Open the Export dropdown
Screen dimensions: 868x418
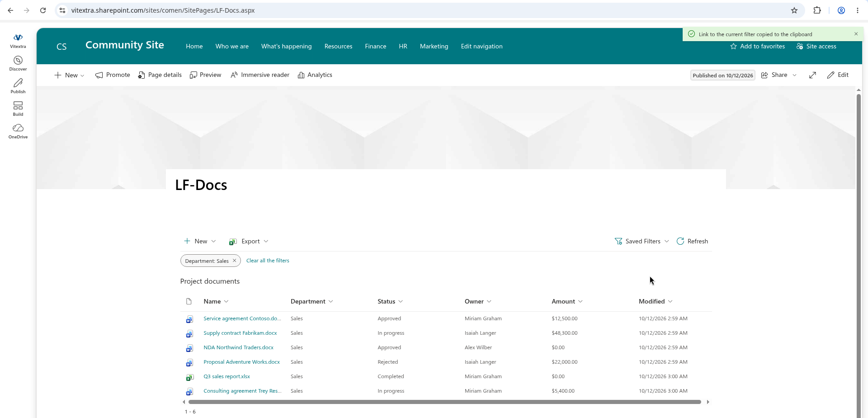[249, 242]
